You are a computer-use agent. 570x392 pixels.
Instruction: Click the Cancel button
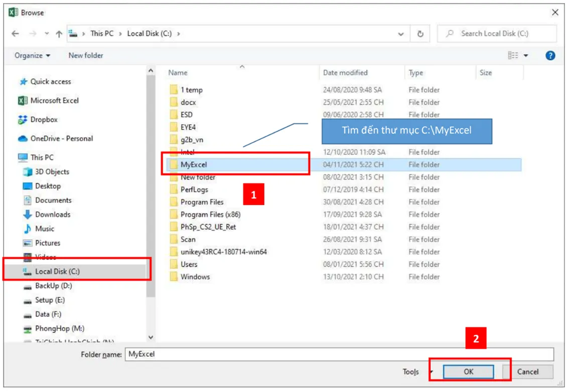pyautogui.click(x=528, y=372)
